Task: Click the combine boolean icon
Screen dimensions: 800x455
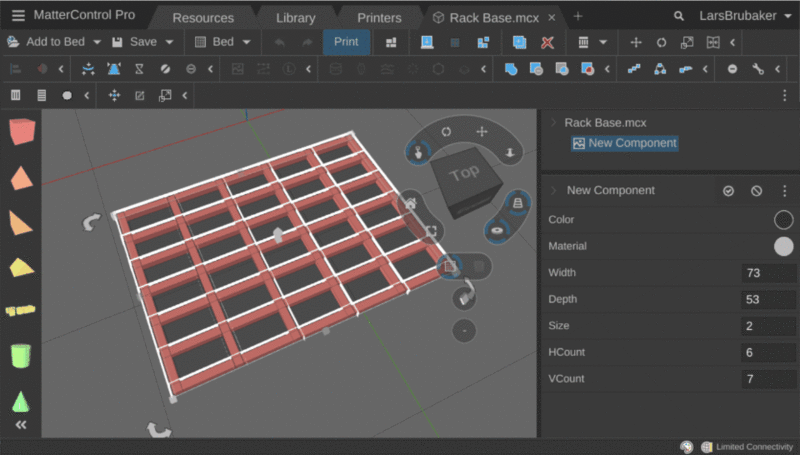Action: coord(511,69)
